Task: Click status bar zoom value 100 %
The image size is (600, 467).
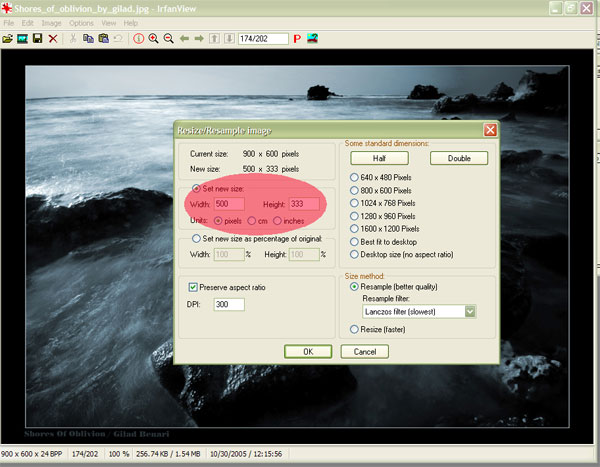Action: coord(119,454)
